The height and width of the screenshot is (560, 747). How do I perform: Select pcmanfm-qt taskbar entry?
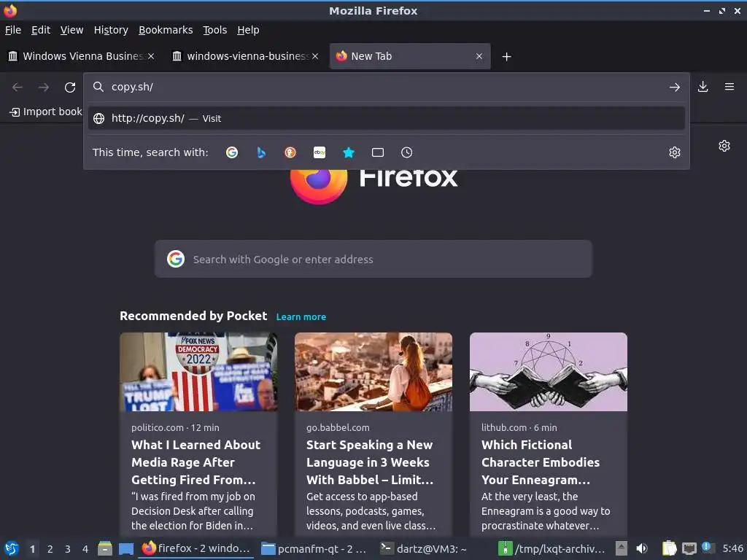click(x=314, y=549)
